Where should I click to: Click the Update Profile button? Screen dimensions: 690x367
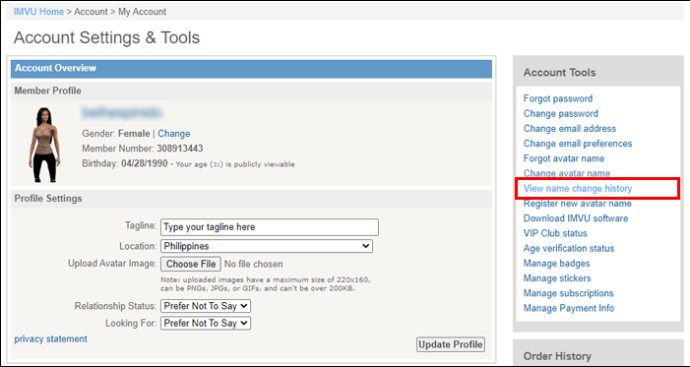pyautogui.click(x=450, y=345)
